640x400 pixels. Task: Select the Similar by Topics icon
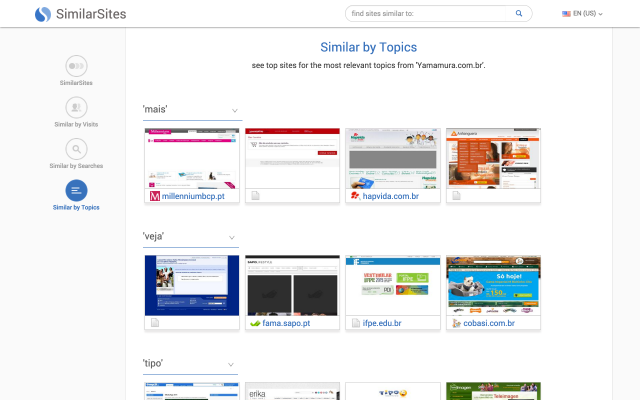(x=76, y=190)
